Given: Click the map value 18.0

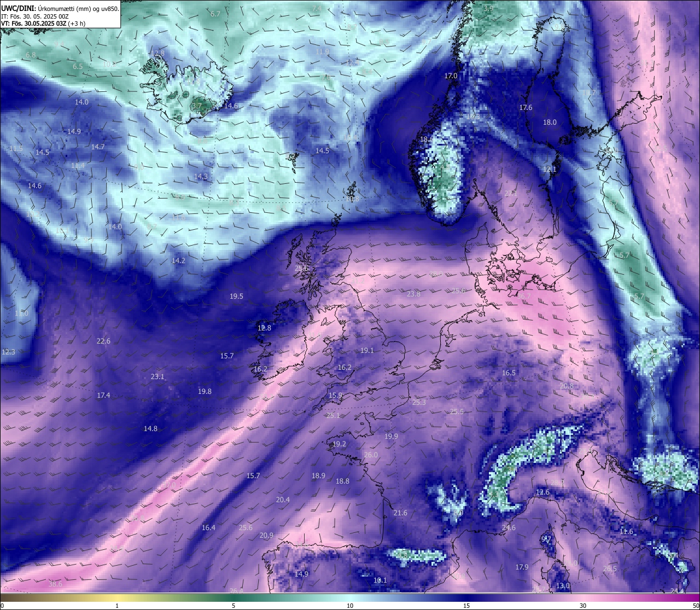Looking at the screenshot, I should (550, 122).
